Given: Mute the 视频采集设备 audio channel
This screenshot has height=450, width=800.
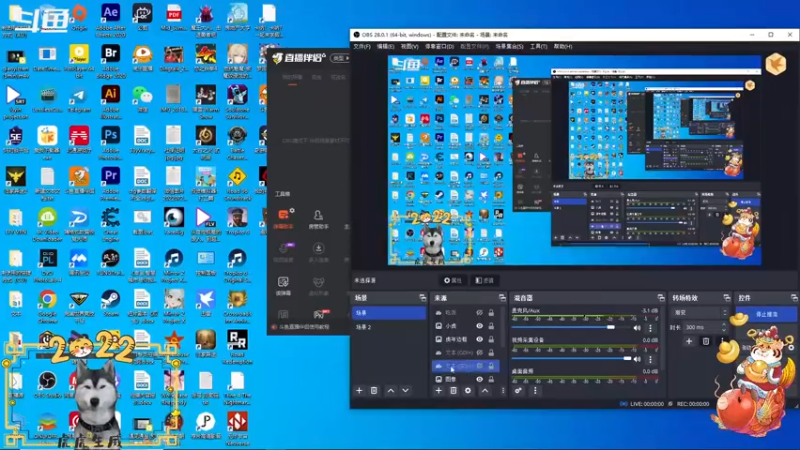Looking at the screenshot, I should coord(637,359).
